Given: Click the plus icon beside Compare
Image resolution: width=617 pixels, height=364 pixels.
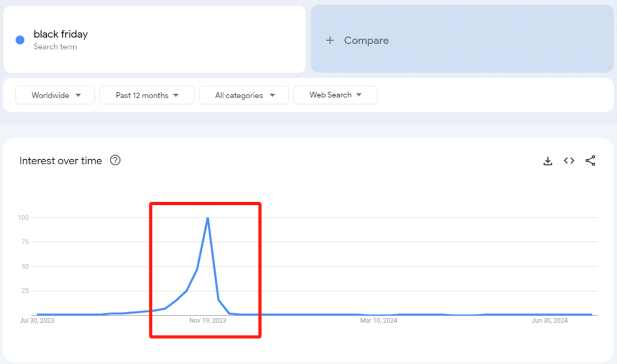Looking at the screenshot, I should (x=330, y=41).
